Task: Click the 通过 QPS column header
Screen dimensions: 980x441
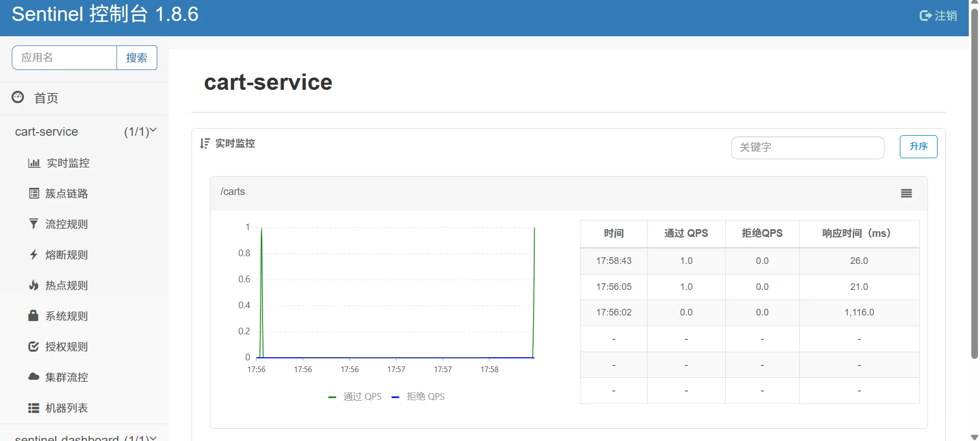Action: click(x=686, y=233)
